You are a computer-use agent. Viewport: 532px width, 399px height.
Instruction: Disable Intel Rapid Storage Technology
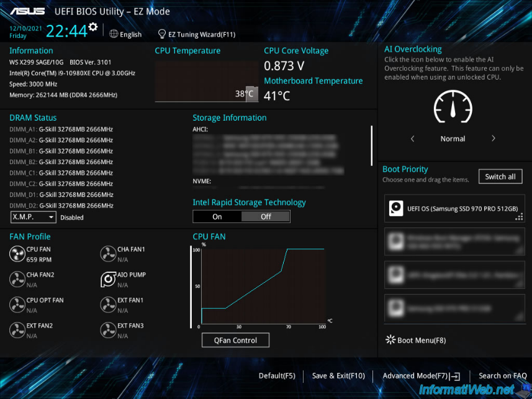(x=266, y=216)
